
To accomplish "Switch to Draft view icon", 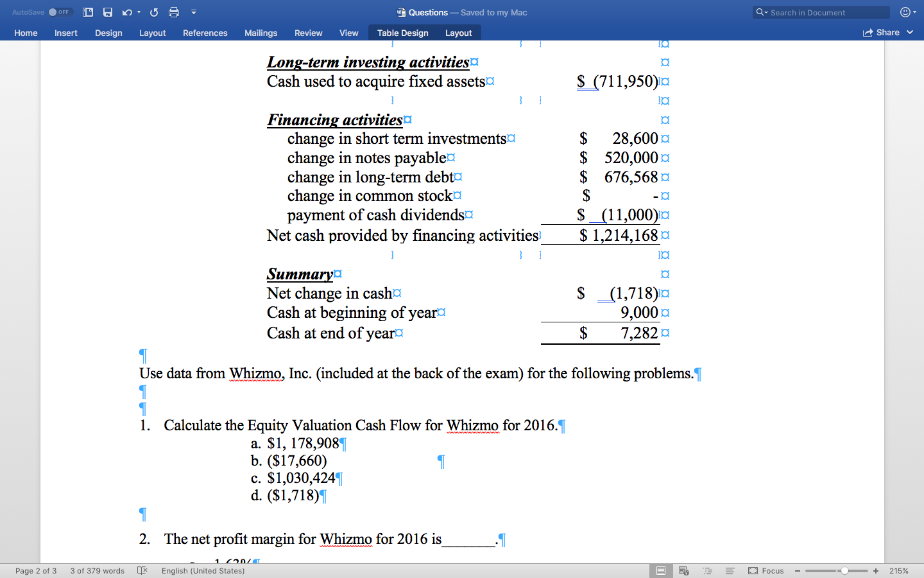I will [730, 570].
